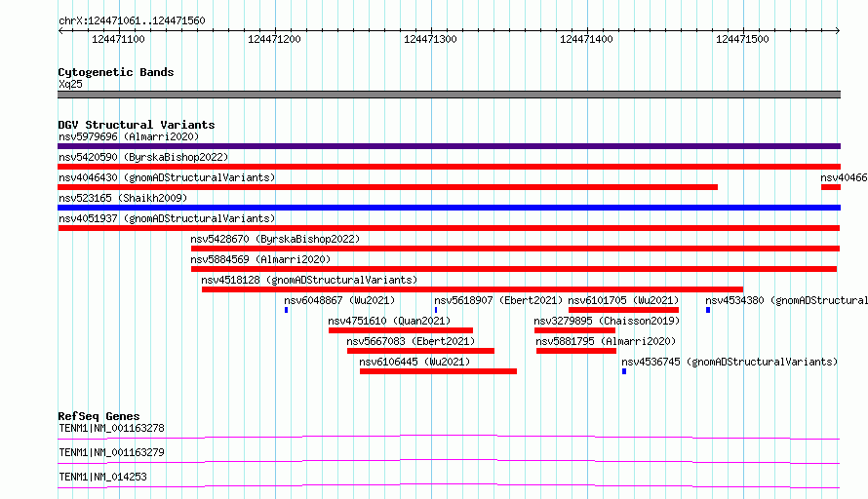Click the nsv6048867 (Wu2021) label text
868x499 pixels.
[x=340, y=300]
